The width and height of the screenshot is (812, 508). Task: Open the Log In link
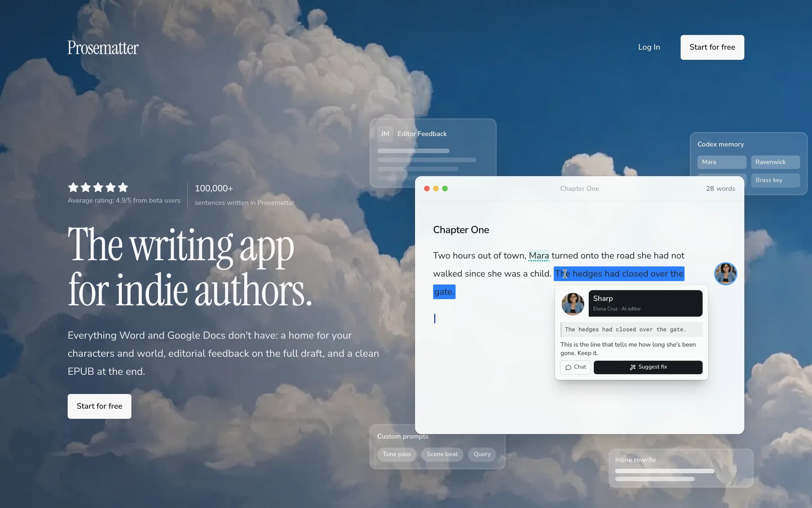coord(649,47)
